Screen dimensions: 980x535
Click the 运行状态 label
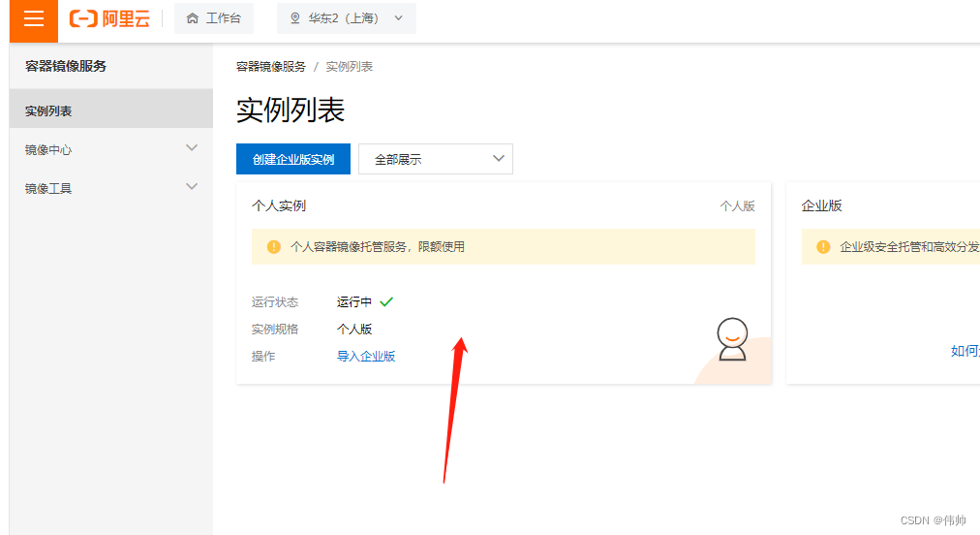tap(275, 302)
